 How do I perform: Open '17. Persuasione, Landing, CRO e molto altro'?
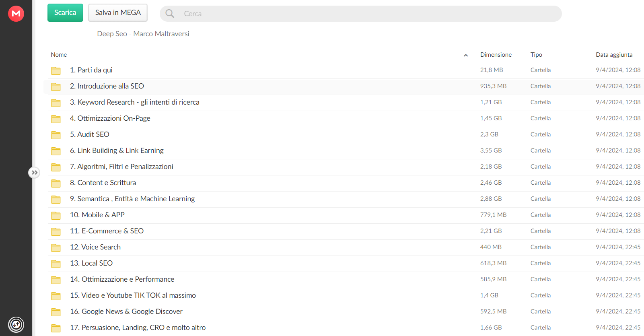[138, 328]
